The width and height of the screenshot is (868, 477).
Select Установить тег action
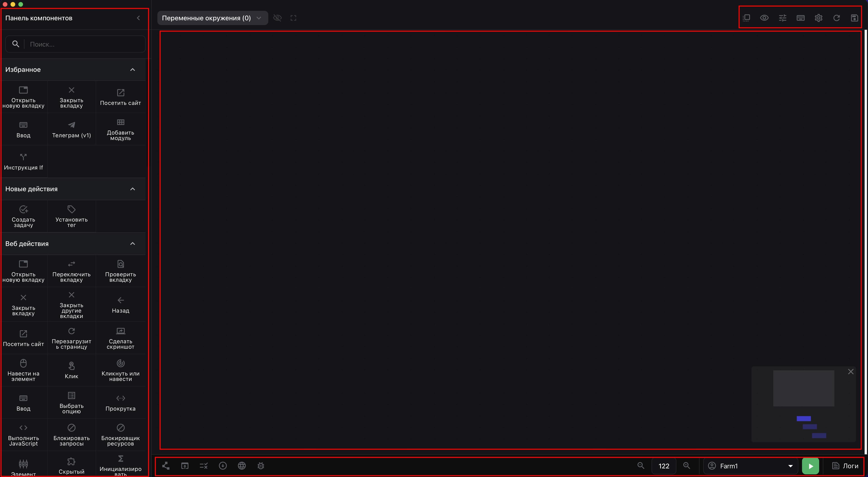click(x=71, y=216)
